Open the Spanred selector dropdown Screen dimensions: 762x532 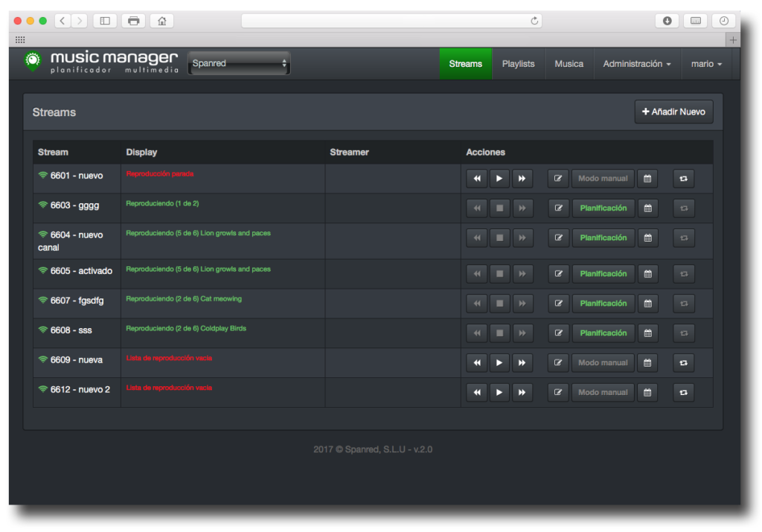[x=239, y=64]
